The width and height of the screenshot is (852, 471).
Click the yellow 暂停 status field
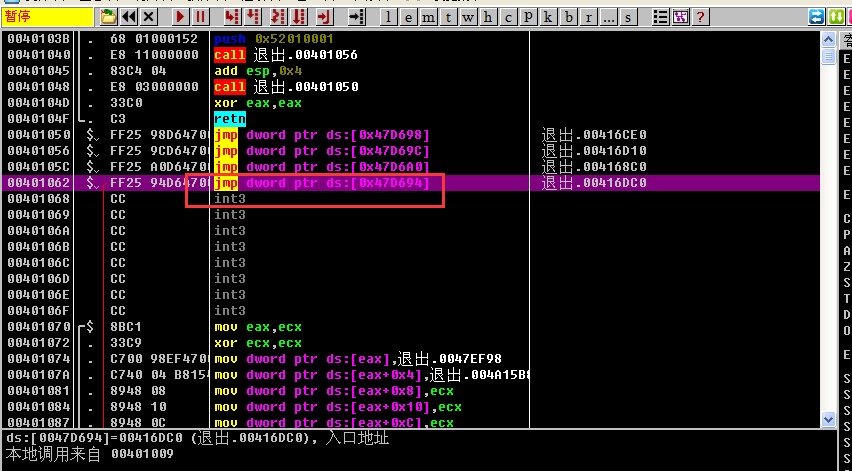tap(48, 17)
